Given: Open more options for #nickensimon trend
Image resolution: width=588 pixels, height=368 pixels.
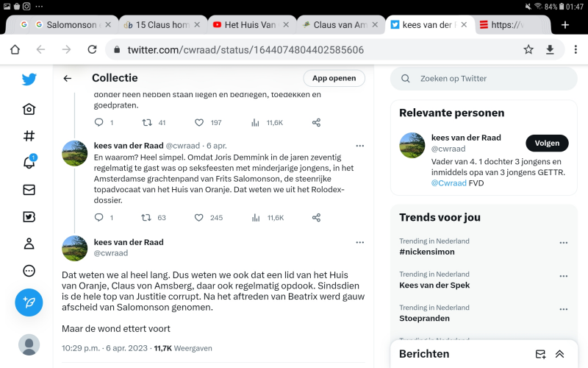Looking at the screenshot, I should 563,243.
